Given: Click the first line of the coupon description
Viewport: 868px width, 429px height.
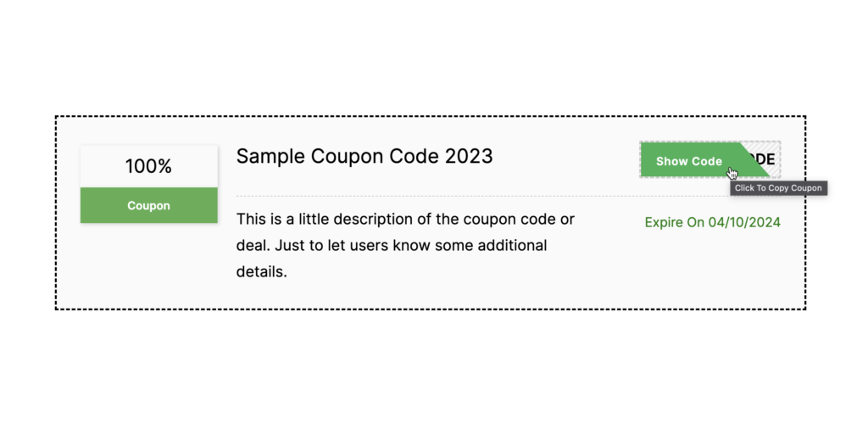Looking at the screenshot, I should tap(405, 220).
